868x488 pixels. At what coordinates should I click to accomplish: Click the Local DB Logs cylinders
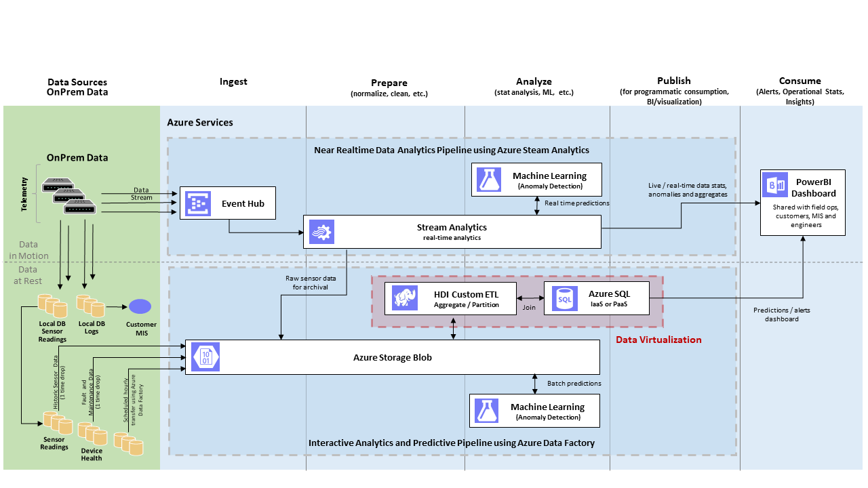(x=91, y=306)
